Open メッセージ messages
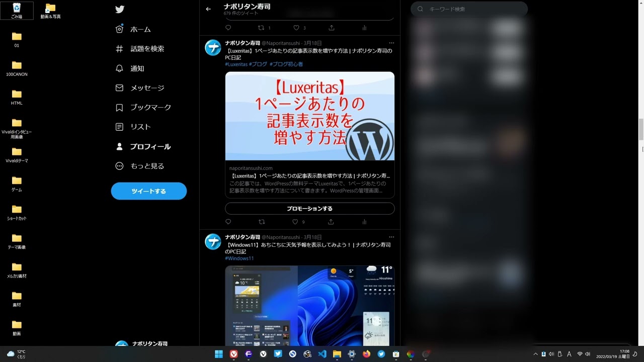The image size is (644, 362). (x=140, y=87)
